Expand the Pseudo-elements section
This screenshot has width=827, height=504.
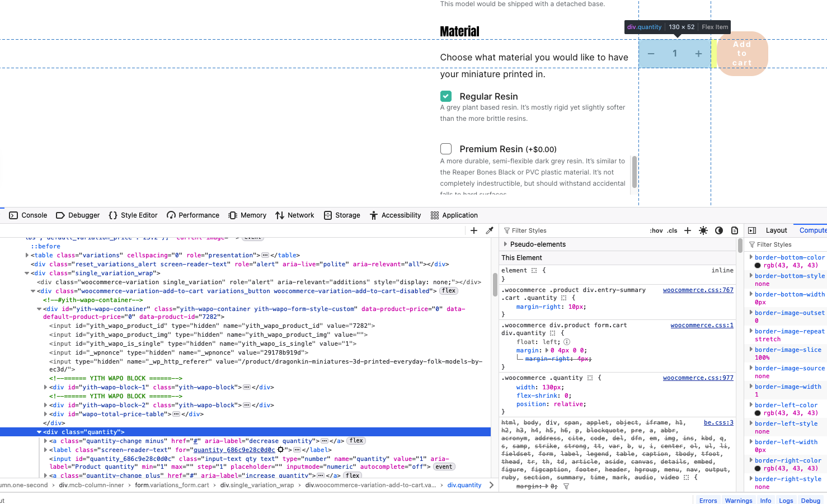[506, 244]
